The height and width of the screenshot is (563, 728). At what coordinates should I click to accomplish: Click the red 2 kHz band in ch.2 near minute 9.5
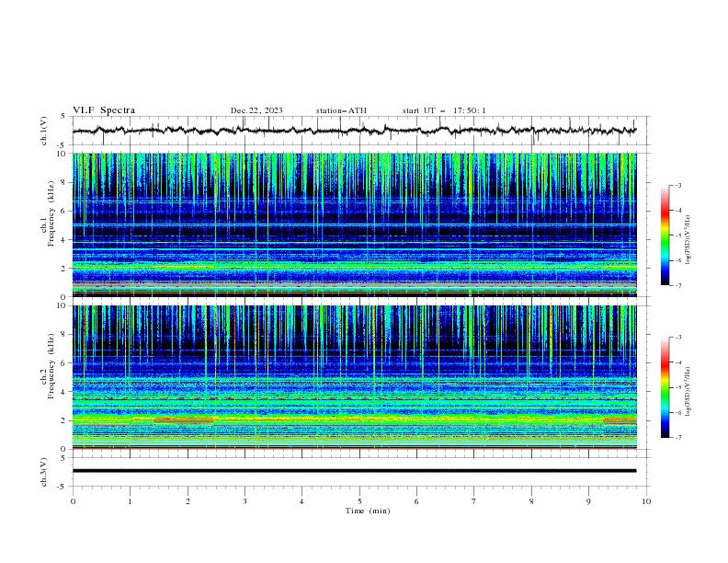(620, 420)
